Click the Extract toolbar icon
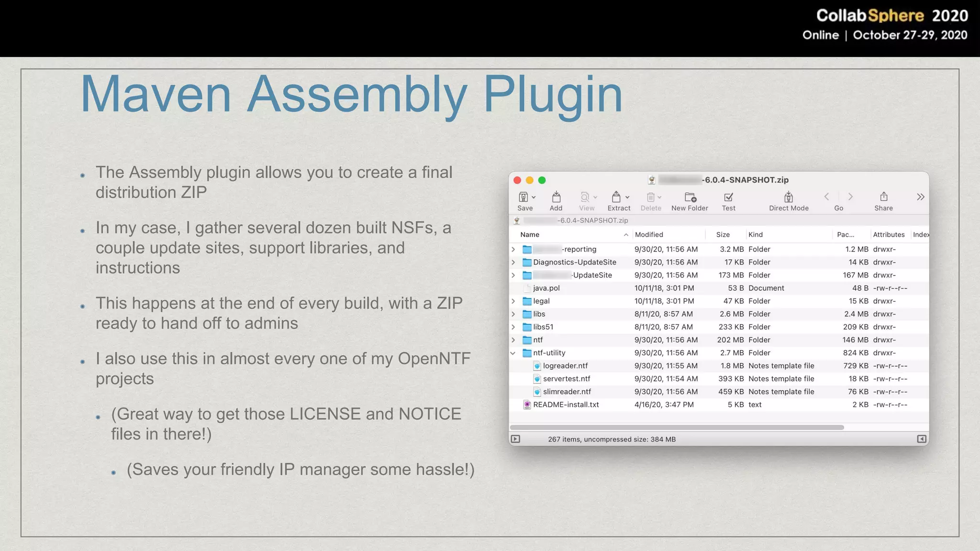Screen dimensions: 980x551 [616, 197]
